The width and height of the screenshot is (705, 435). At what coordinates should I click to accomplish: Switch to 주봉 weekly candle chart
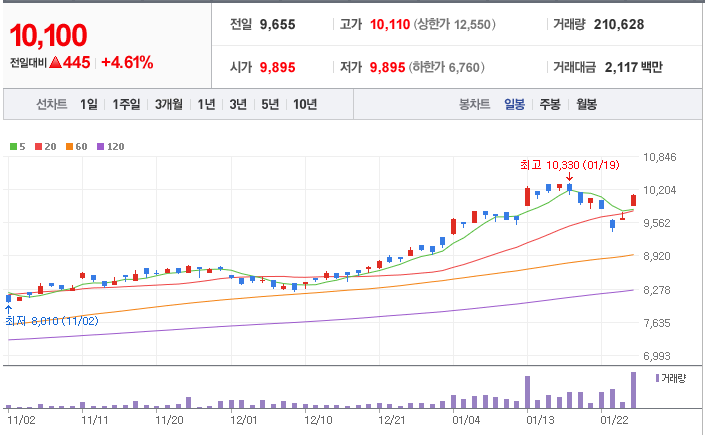pos(550,104)
